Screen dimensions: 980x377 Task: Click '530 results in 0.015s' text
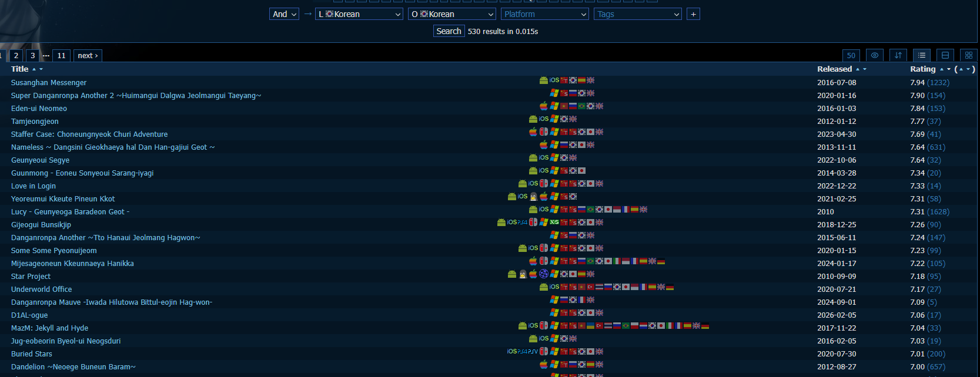[x=503, y=31]
